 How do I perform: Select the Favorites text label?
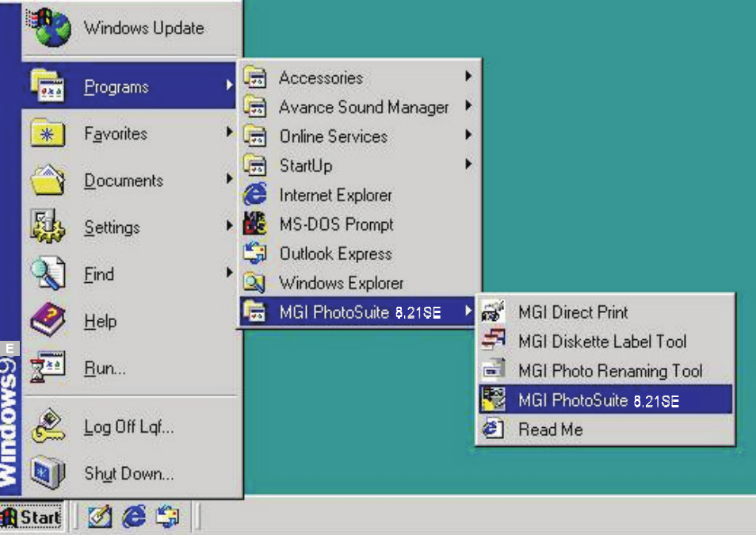(116, 133)
